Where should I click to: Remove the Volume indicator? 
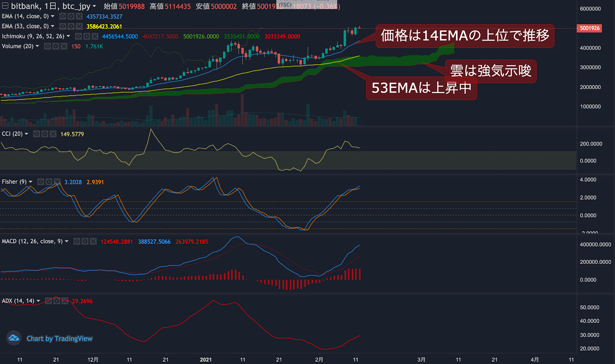point(64,46)
